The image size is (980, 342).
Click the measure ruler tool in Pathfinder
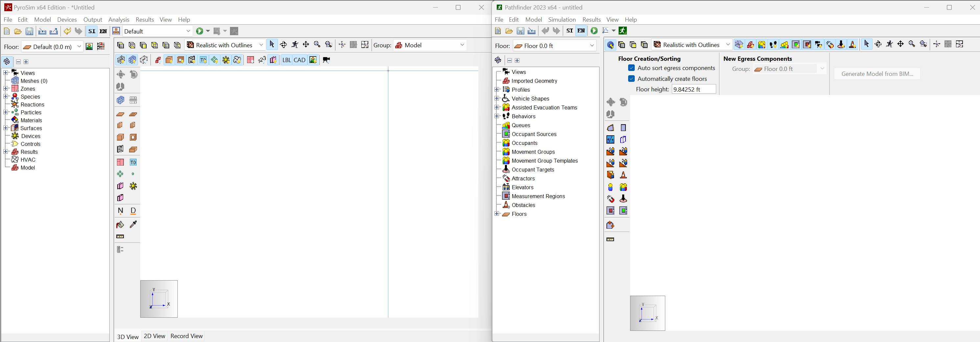[610, 240]
